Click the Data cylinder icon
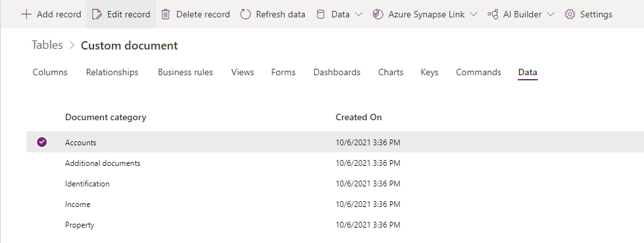This screenshot has width=644, height=243. coord(320,14)
